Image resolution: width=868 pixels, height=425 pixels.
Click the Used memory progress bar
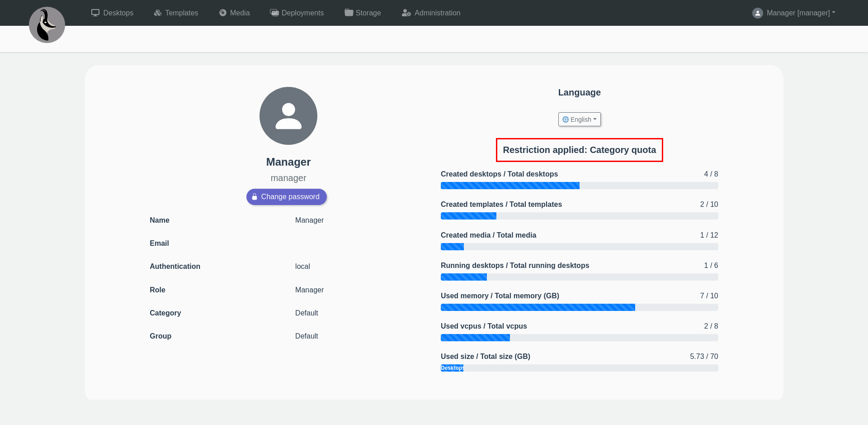click(x=579, y=307)
